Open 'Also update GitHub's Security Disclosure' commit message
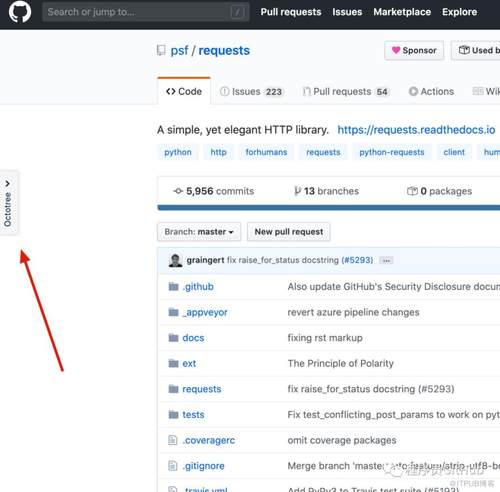The height and width of the screenshot is (492, 500). (394, 287)
